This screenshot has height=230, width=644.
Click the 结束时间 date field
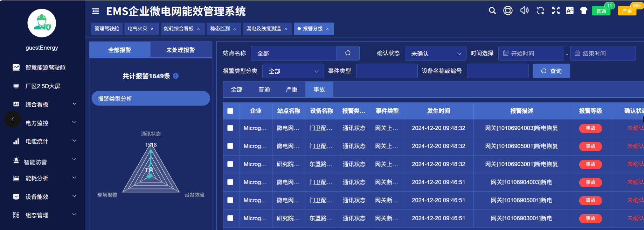[x=603, y=53]
